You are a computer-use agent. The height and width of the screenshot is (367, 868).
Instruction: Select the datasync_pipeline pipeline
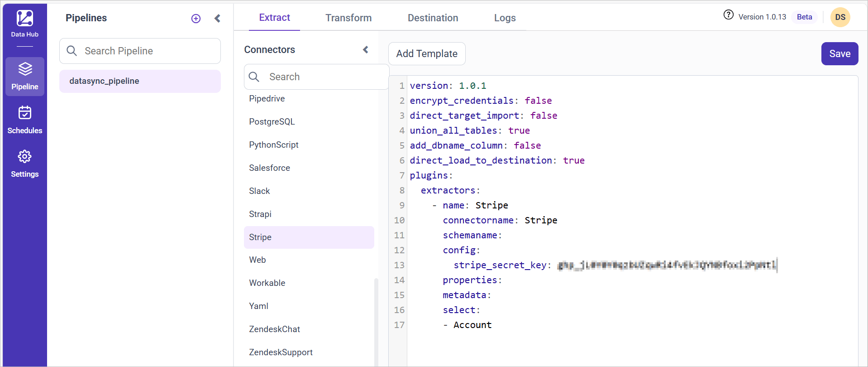click(140, 81)
